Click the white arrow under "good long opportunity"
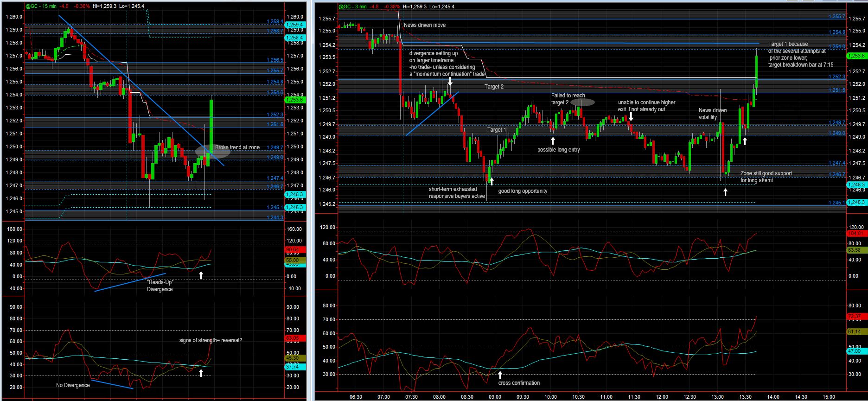This screenshot has width=868, height=401. pyautogui.click(x=491, y=181)
